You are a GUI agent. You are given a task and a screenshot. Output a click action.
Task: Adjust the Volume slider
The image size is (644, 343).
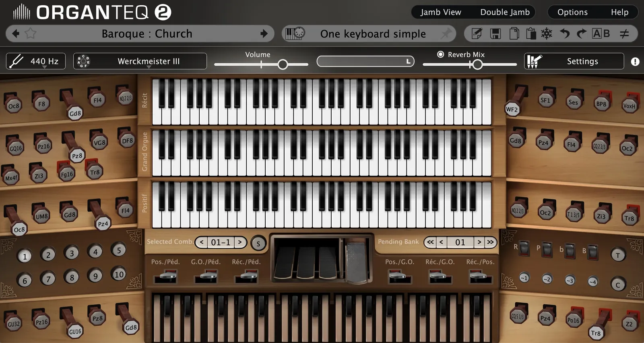[261, 64]
